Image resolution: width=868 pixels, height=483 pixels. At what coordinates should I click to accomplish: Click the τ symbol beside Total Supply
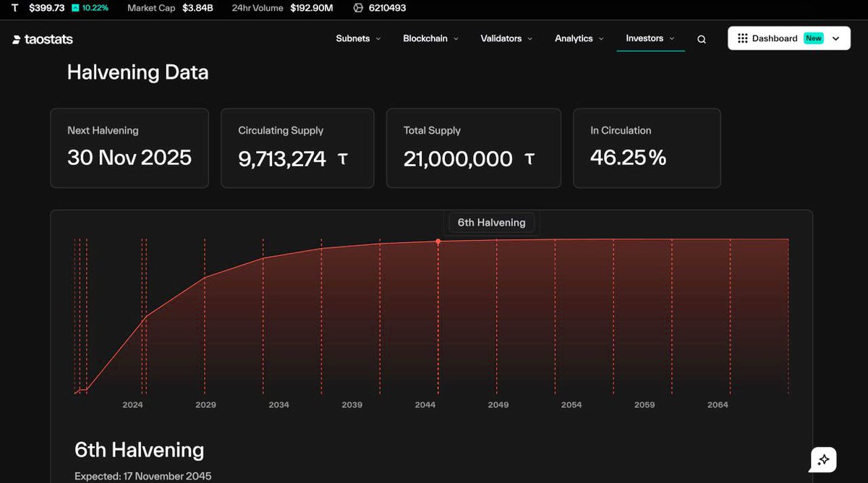pos(529,160)
